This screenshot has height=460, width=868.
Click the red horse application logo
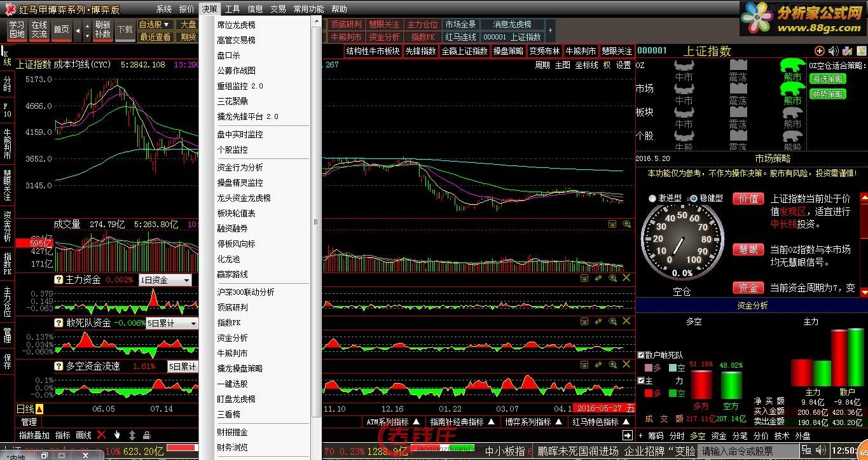10,9
